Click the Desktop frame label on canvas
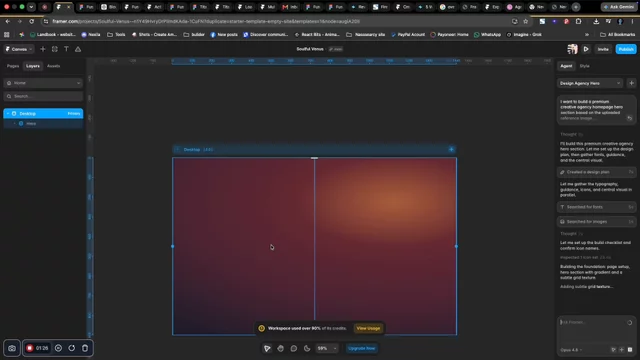Viewport: 640px width, 360px height. click(192, 149)
